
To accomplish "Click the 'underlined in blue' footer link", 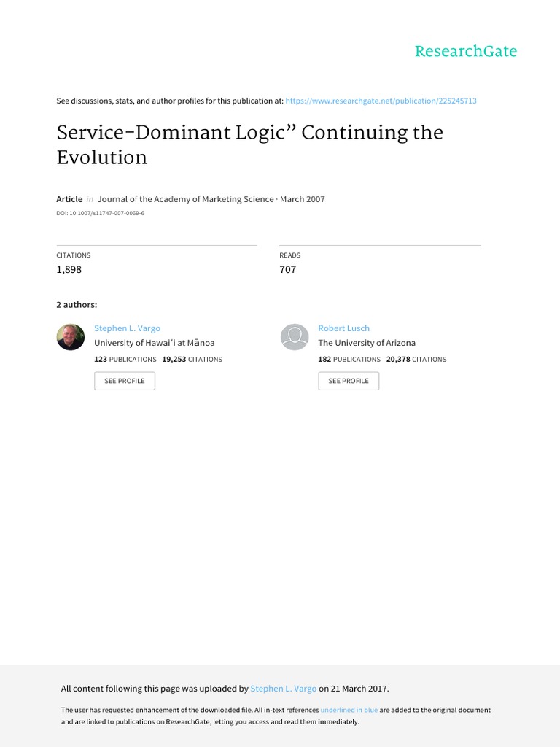I will tap(349, 710).
